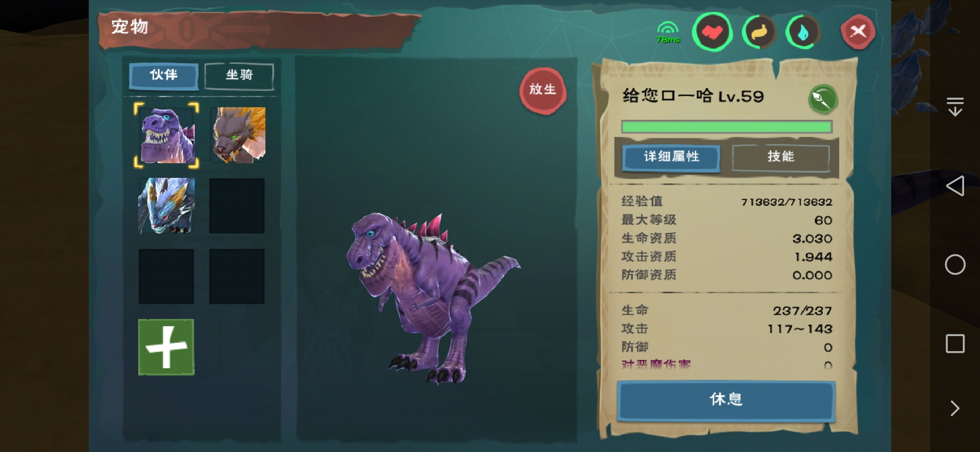Select the 详细属性 detailed attributes tab

671,157
